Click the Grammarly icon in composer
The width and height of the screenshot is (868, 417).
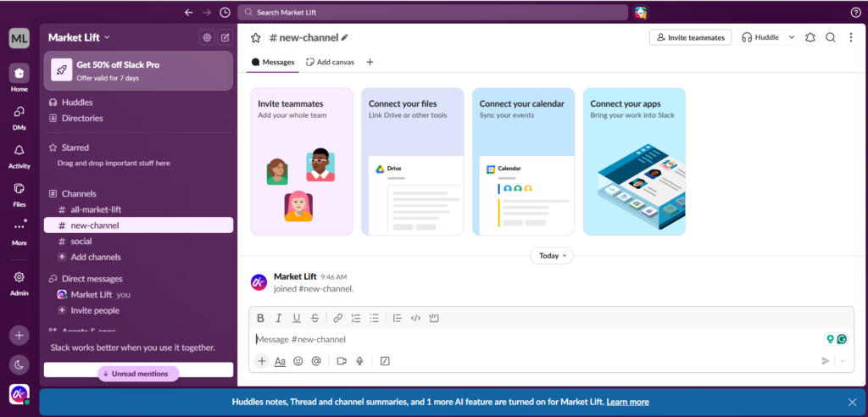[x=842, y=339]
